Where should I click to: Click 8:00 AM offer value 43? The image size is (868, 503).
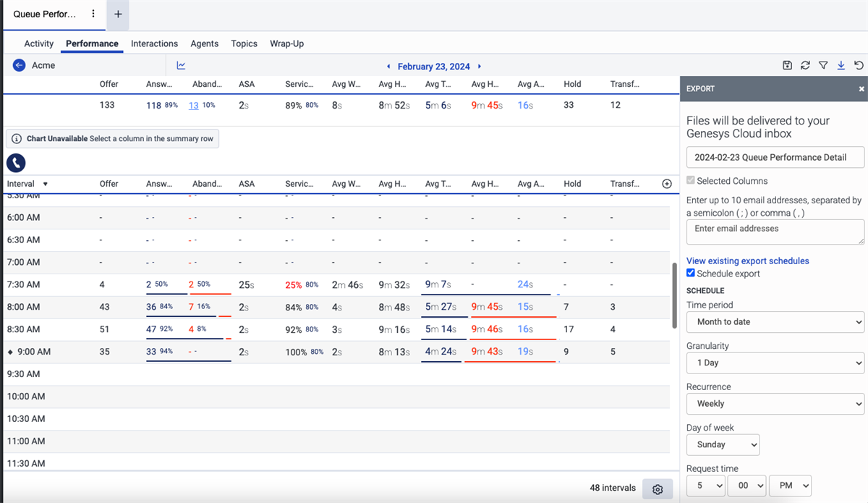[105, 307]
